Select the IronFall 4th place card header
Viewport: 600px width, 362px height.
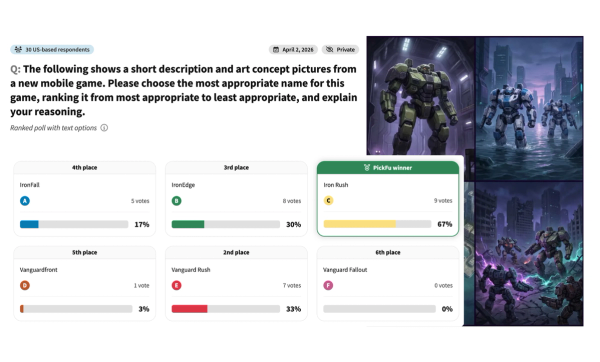pyautogui.click(x=85, y=168)
